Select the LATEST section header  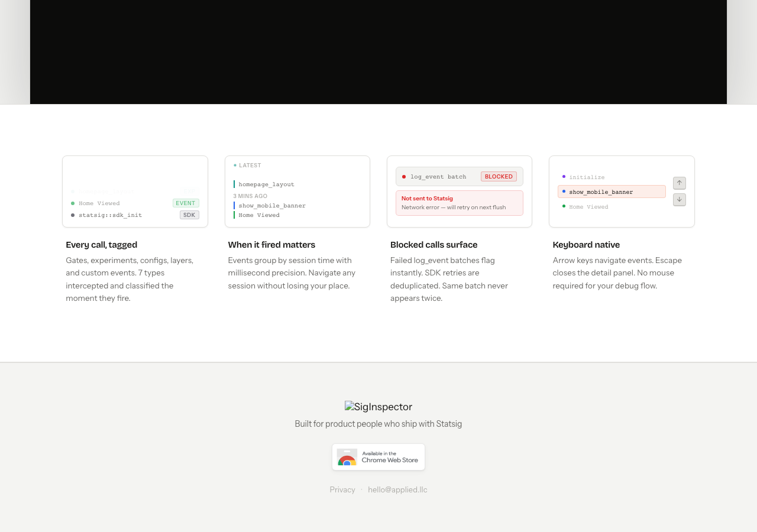click(x=247, y=165)
